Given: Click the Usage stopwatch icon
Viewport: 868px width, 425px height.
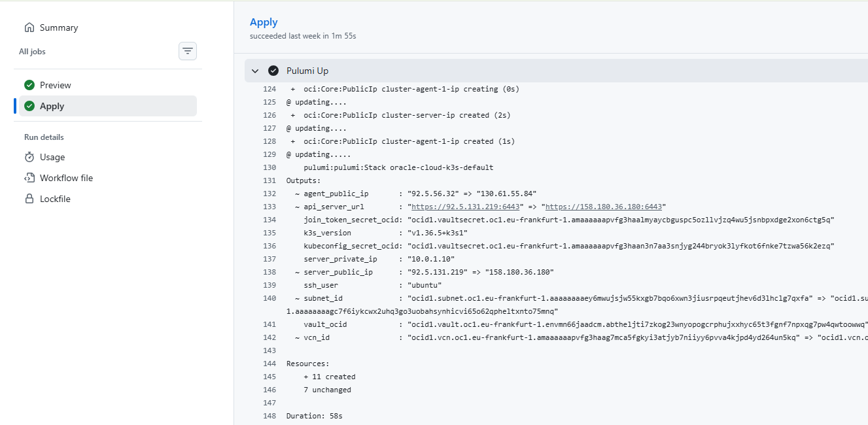Looking at the screenshot, I should (29, 157).
